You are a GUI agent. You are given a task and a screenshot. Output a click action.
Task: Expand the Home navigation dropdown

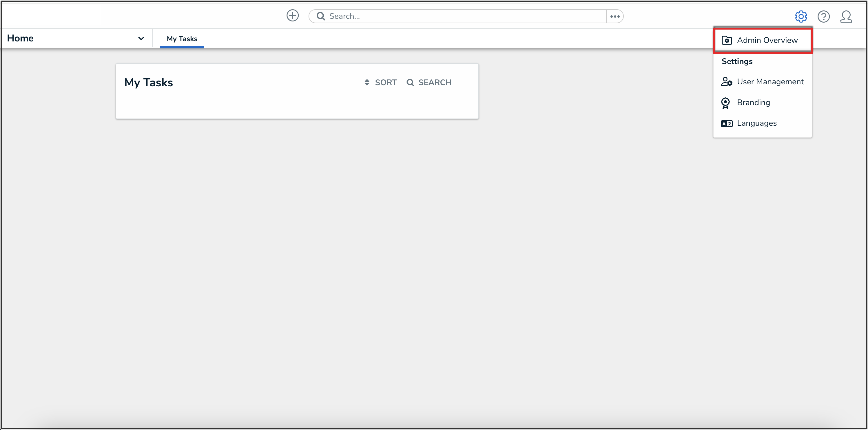tap(141, 38)
